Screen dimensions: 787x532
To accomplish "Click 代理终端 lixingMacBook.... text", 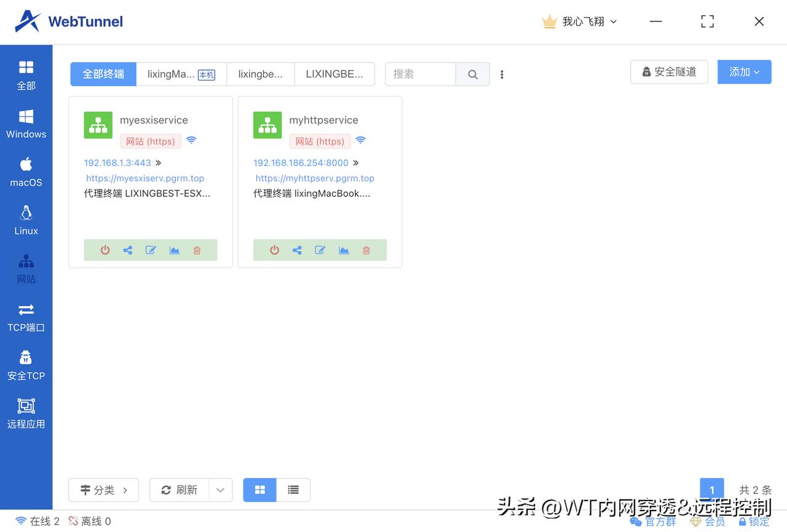I will coord(312,194).
